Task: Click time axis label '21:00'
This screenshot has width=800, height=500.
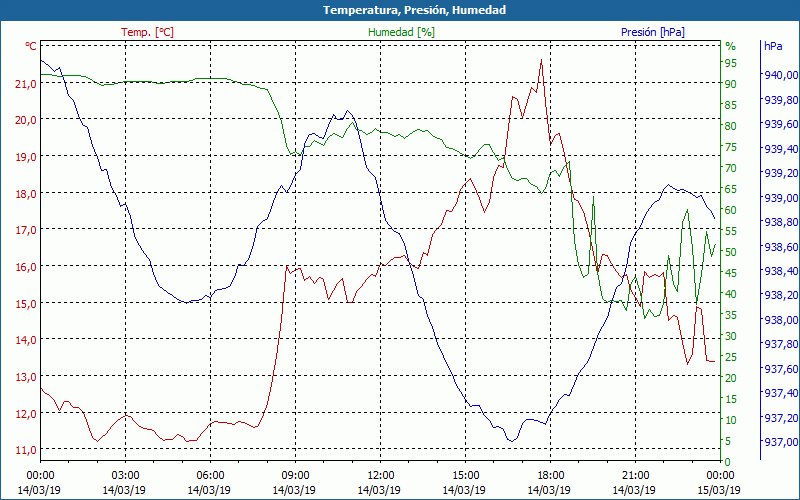Action: tap(635, 476)
